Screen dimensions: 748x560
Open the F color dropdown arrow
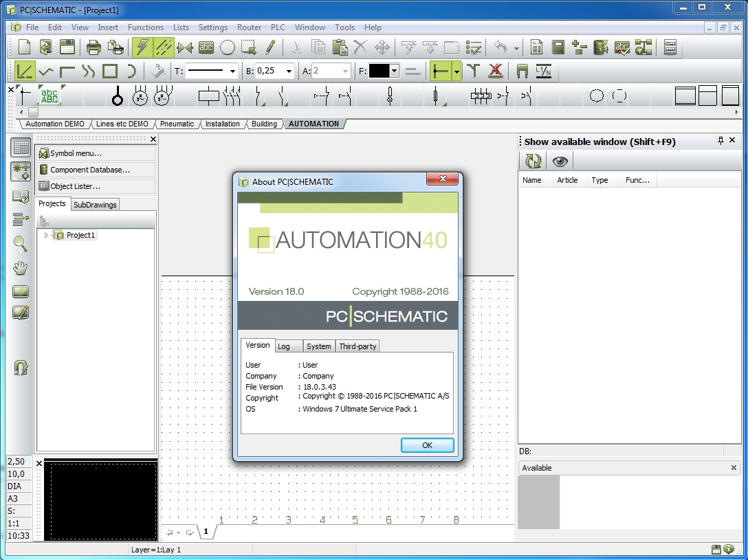[394, 71]
